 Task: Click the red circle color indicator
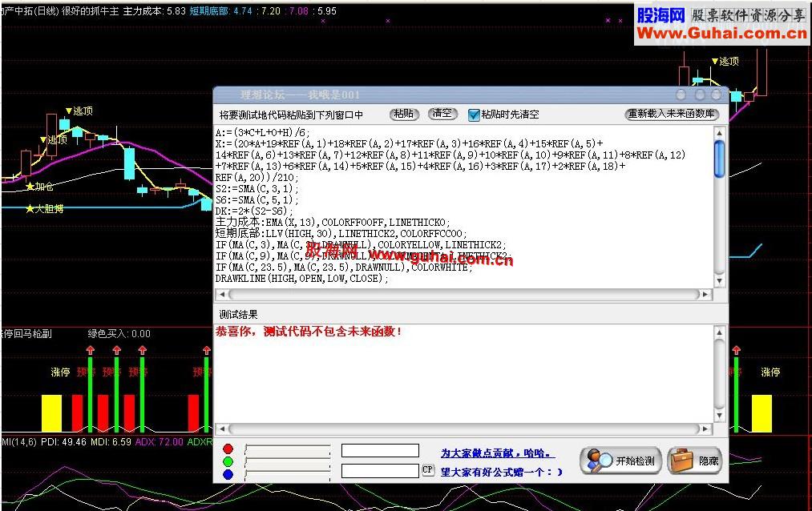coord(228,449)
